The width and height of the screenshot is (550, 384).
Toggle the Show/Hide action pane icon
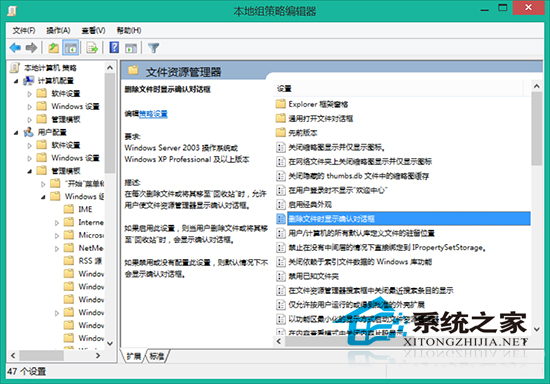pos(131,48)
